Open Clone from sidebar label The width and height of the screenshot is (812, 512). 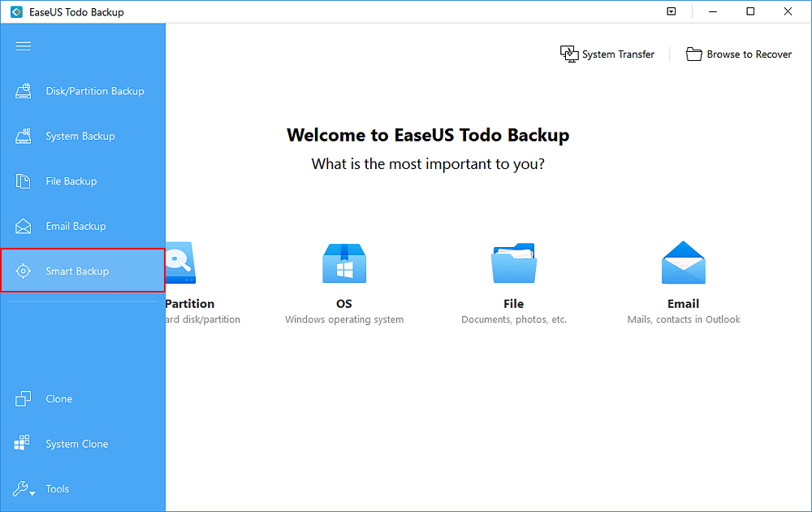[x=59, y=399]
